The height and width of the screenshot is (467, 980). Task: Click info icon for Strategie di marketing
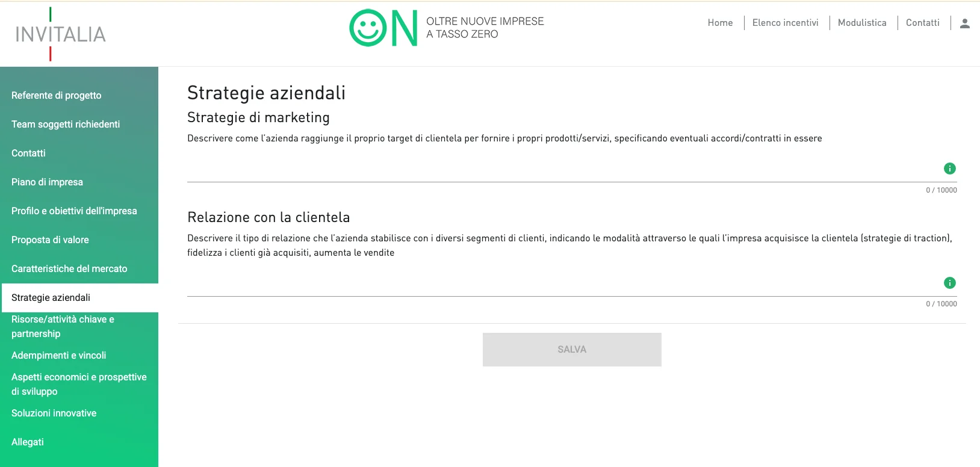pyautogui.click(x=949, y=169)
